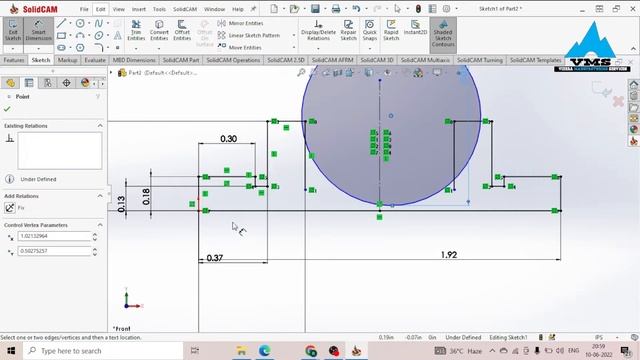640x360 pixels.
Task: Open the Line tool dropdown arrow
Action: (70, 23)
